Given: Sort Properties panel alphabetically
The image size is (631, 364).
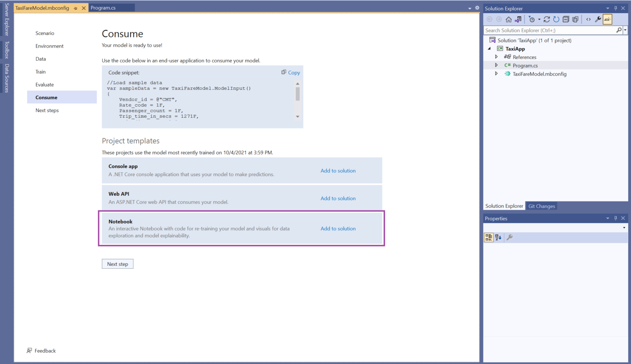Looking at the screenshot, I should (498, 237).
